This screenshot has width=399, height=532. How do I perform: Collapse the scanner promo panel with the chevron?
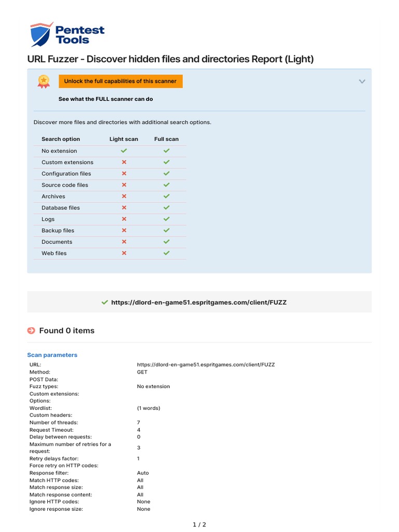point(362,81)
